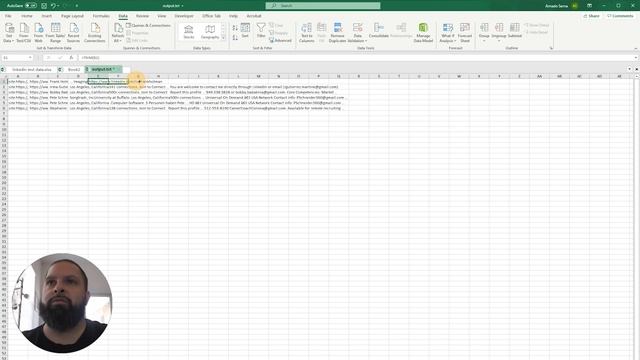The height and width of the screenshot is (360, 640).
Task: Open the File tab
Action: point(8,16)
